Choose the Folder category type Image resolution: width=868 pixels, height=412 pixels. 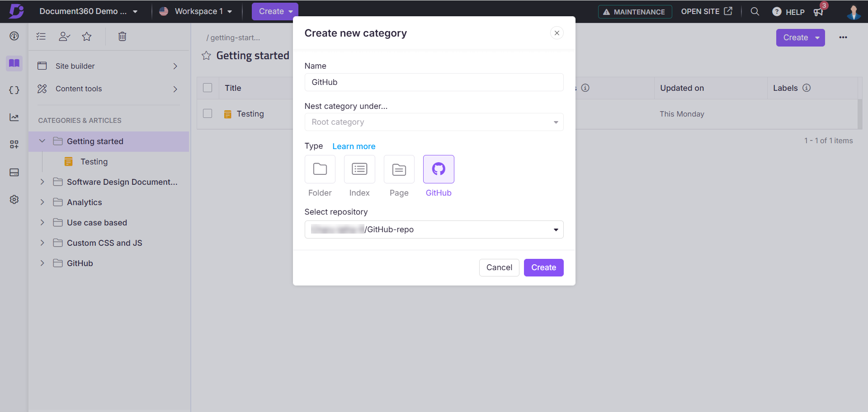pyautogui.click(x=320, y=169)
